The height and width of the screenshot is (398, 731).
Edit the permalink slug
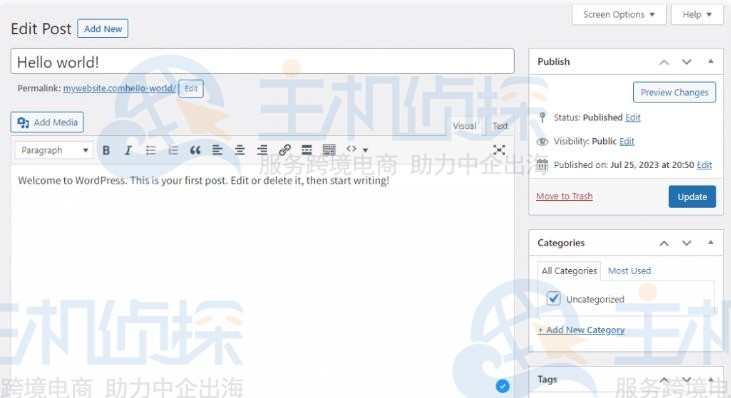(191, 89)
